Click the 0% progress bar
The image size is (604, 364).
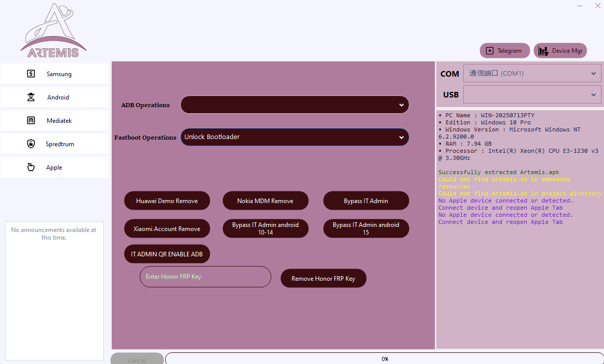(x=385, y=358)
